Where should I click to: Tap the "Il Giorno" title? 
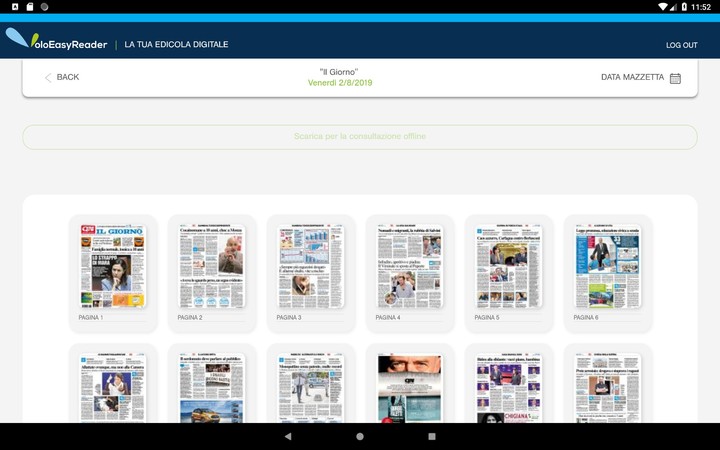click(339, 72)
